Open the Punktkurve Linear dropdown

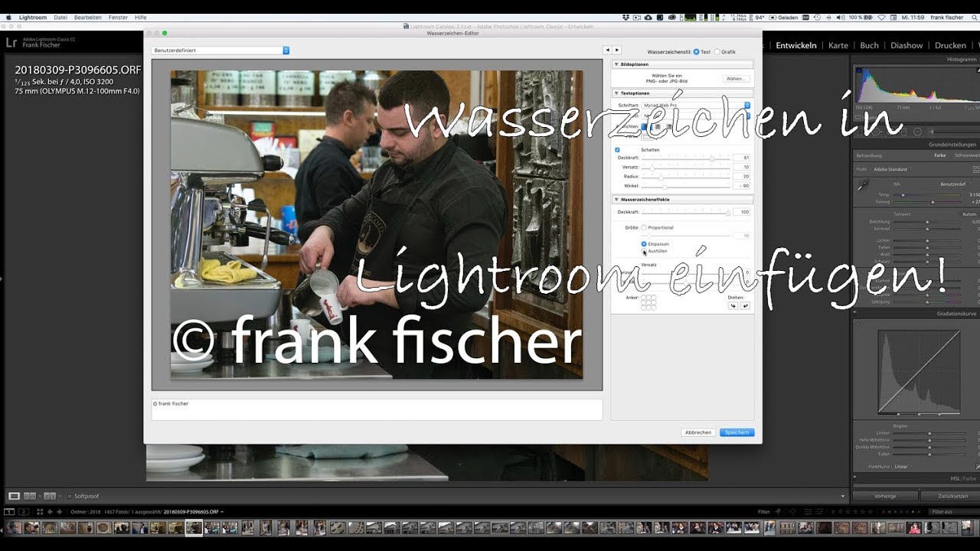coord(902,466)
